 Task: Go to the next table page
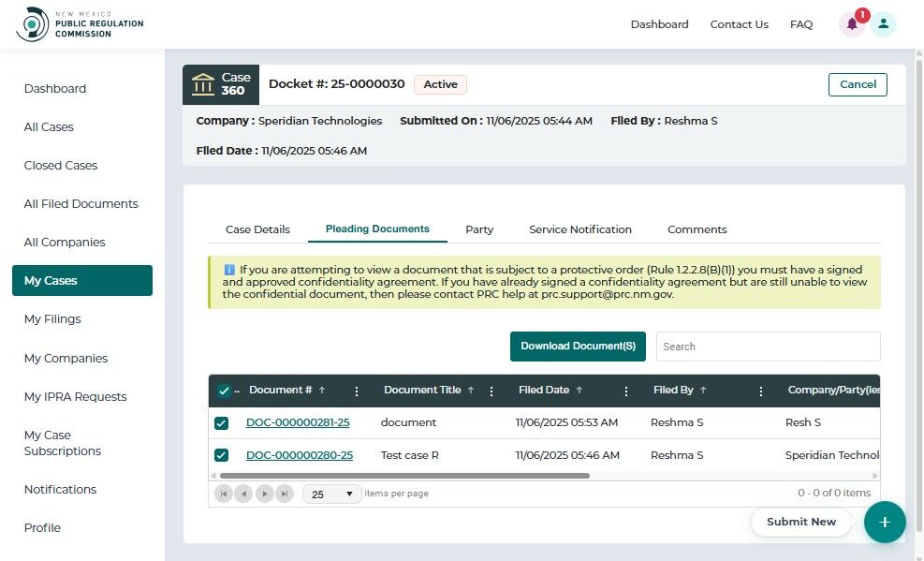coord(265,494)
